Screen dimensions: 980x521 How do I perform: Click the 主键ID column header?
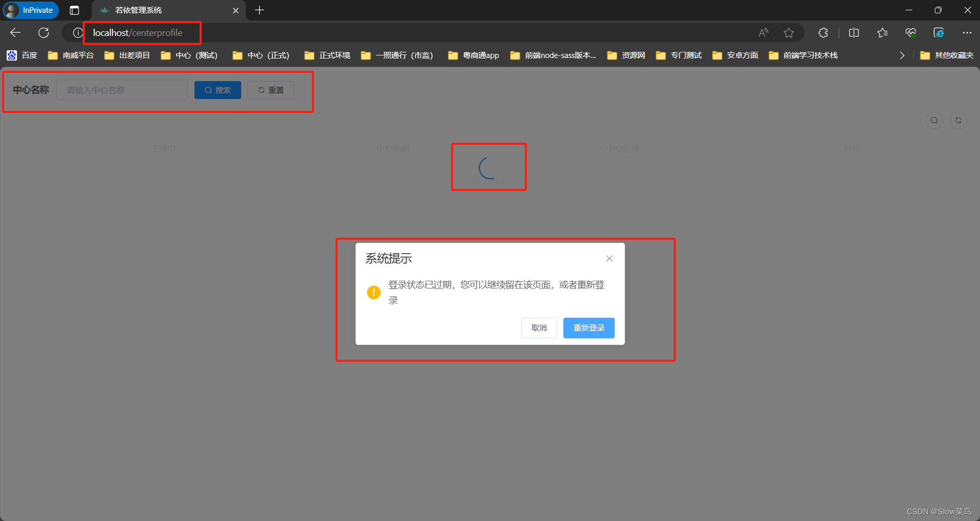163,148
